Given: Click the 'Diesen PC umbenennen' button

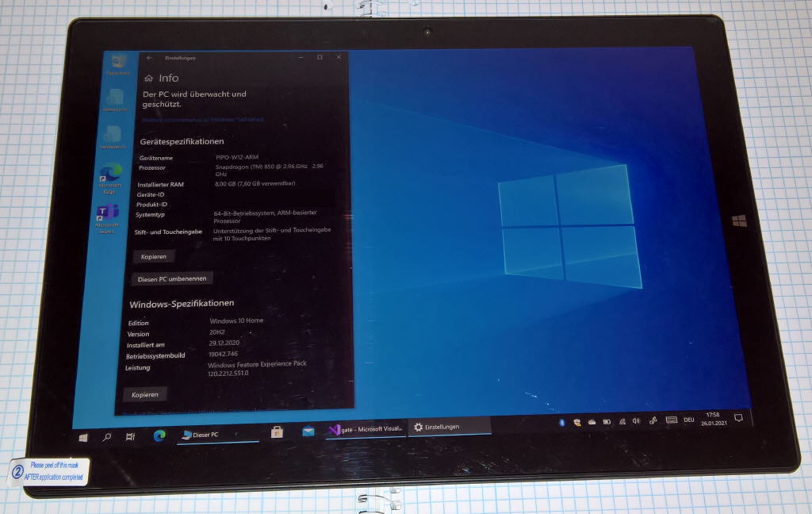Looking at the screenshot, I should 172,278.
